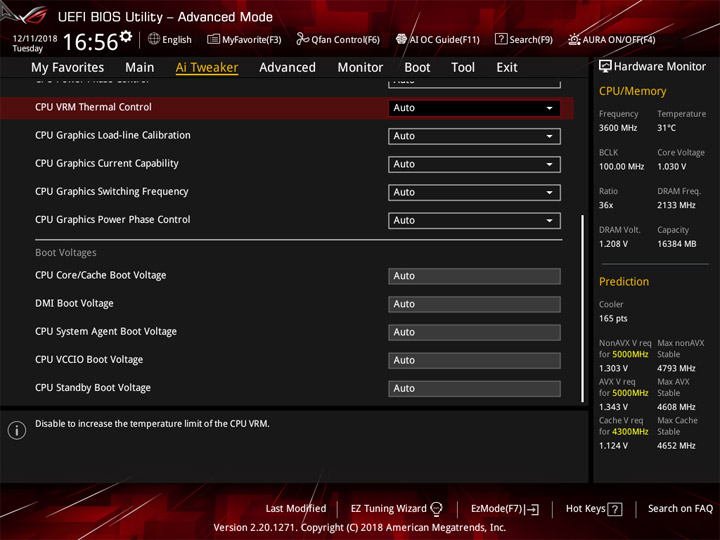Click the Hardware Monitor screen icon

tap(605, 67)
